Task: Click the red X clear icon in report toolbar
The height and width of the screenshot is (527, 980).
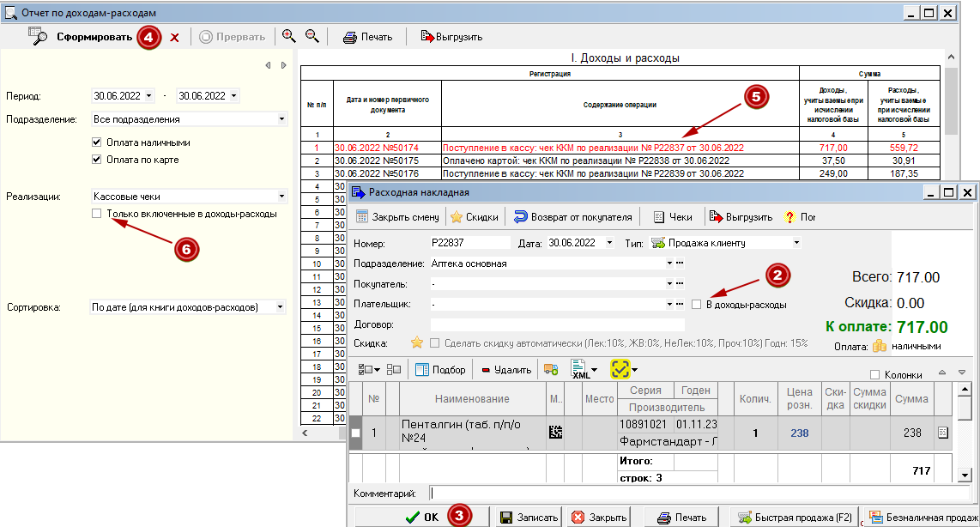Action: [x=174, y=38]
